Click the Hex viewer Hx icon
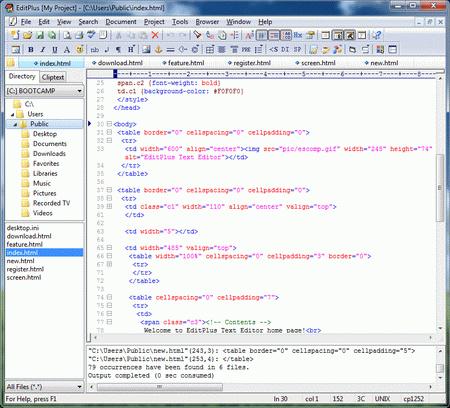The width and height of the screenshot is (450, 408). [298, 35]
